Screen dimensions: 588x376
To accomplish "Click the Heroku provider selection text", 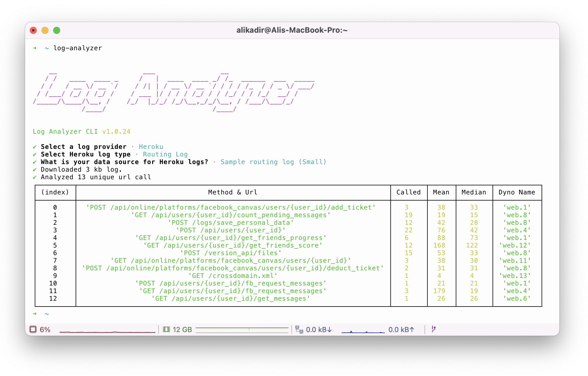I will 151,147.
